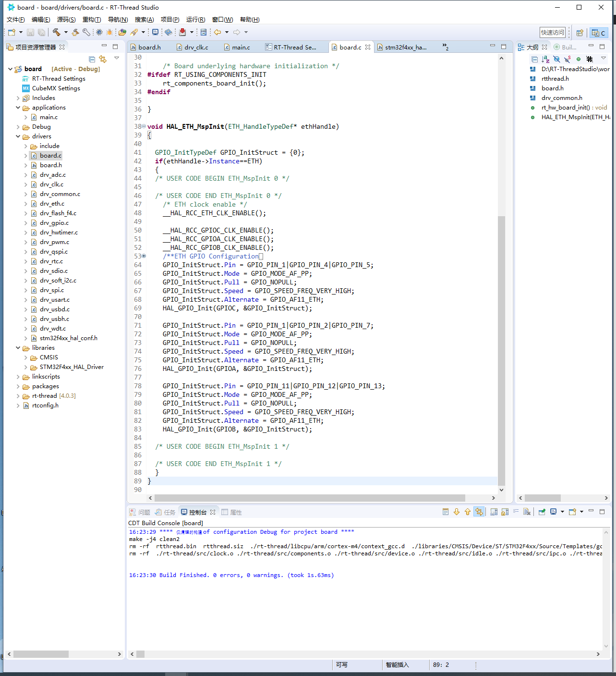Toggle Hide Fields in outline toolbar
The image size is (616, 676).
[x=556, y=59]
